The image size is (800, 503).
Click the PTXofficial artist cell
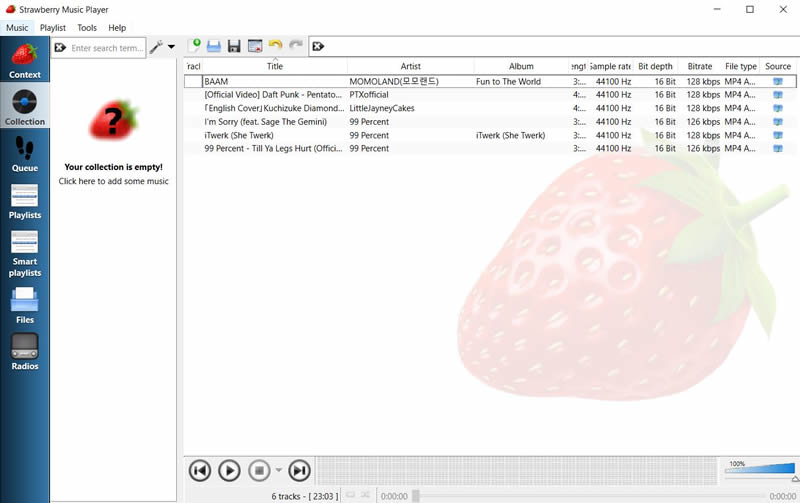410,95
